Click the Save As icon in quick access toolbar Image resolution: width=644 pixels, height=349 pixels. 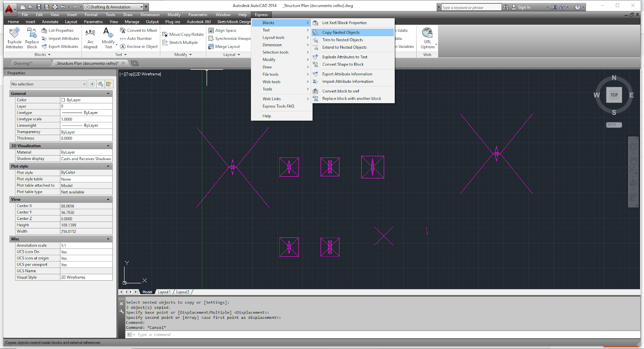click(47, 7)
